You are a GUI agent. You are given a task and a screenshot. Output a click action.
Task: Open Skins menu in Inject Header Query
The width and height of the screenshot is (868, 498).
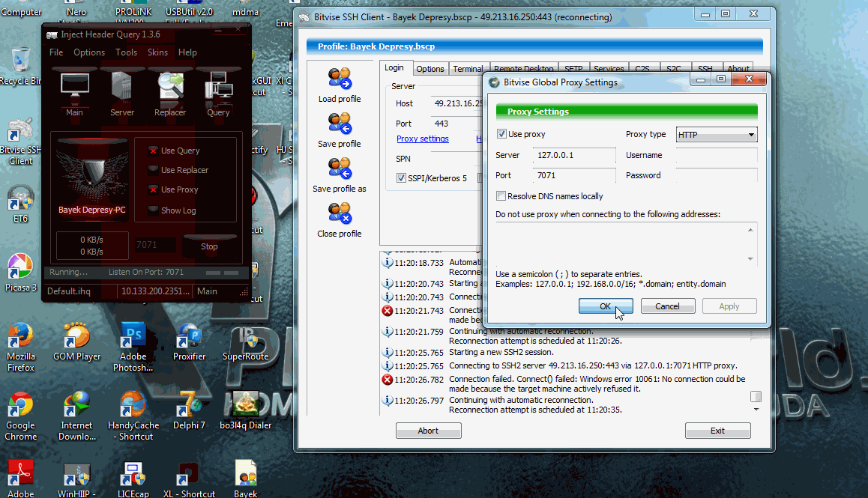[x=157, y=52]
